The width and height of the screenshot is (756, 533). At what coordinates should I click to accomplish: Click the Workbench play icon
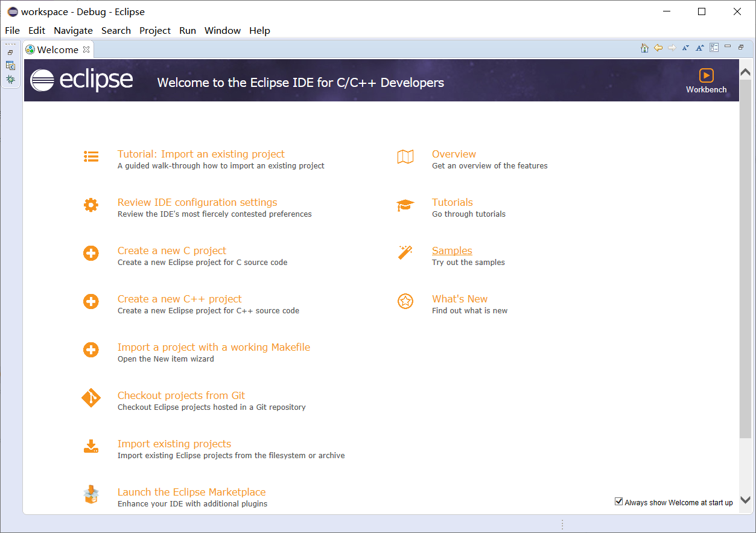[707, 75]
